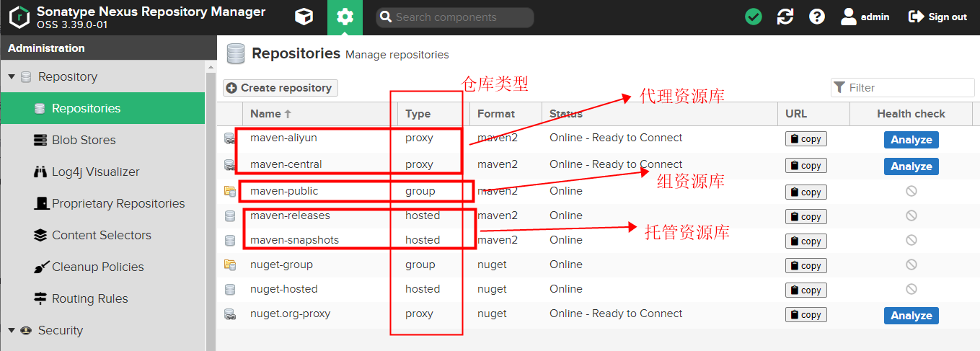The image size is (980, 351).
Task: Open the maven-snapshots repository row
Action: [598, 240]
